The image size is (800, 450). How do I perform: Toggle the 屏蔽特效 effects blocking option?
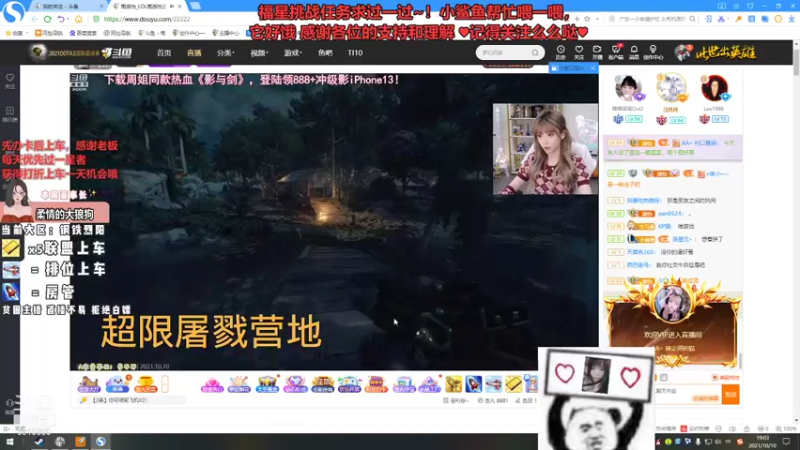pos(725,378)
